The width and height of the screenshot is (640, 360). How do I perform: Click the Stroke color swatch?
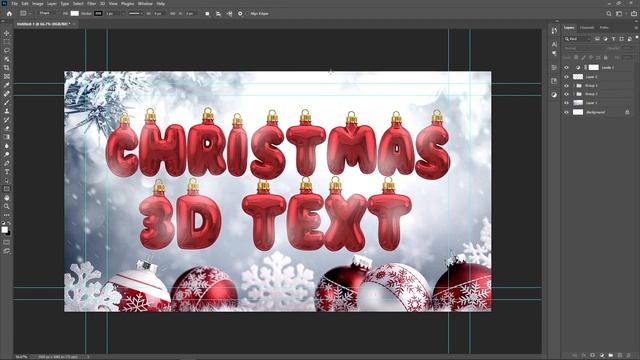click(98, 13)
